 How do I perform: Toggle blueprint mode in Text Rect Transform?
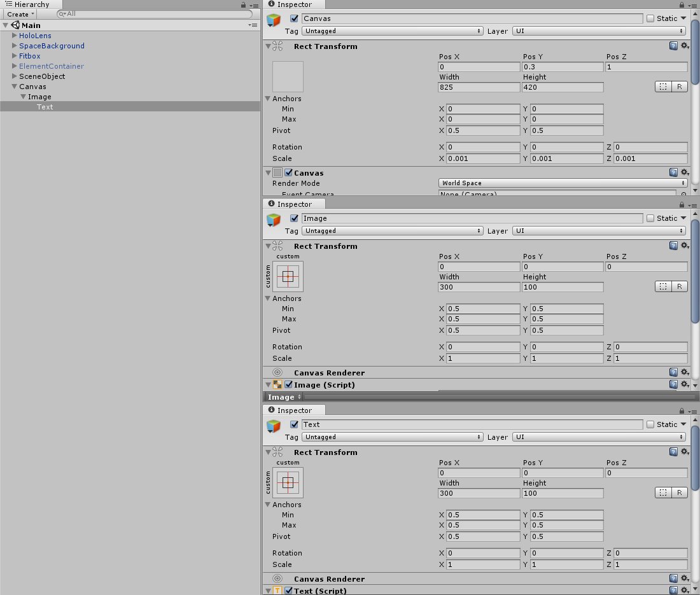pos(663,493)
